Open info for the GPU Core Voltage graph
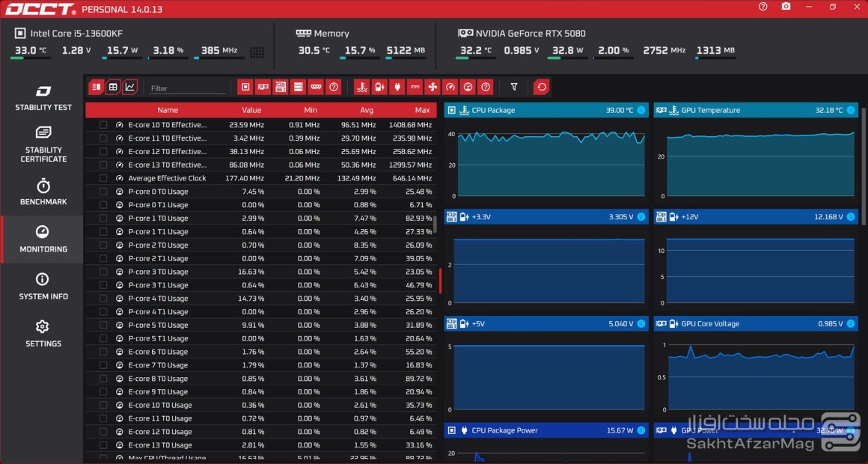The width and height of the screenshot is (868, 464). click(851, 323)
